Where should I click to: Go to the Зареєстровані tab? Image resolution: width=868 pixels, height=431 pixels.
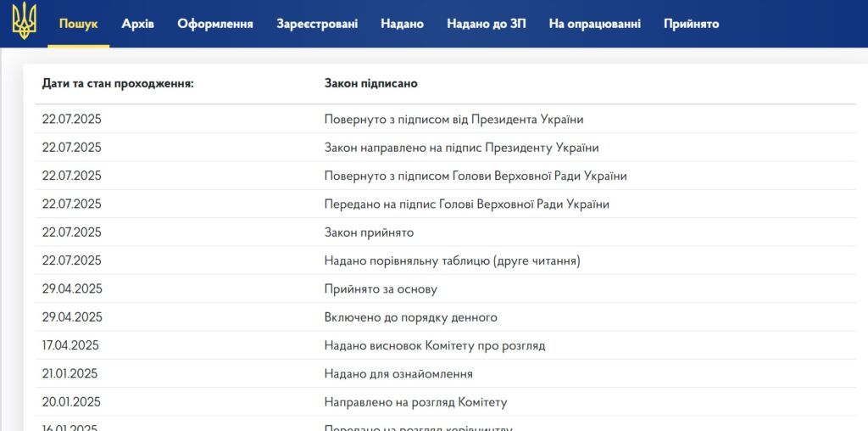pyautogui.click(x=317, y=24)
